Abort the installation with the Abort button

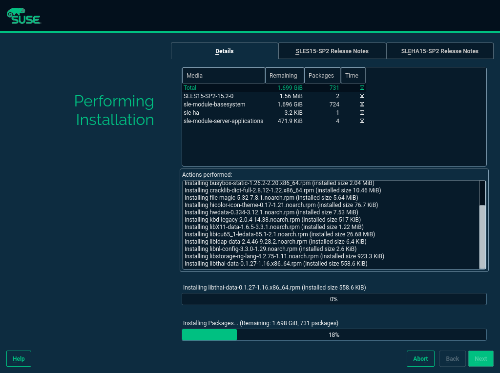421,359
